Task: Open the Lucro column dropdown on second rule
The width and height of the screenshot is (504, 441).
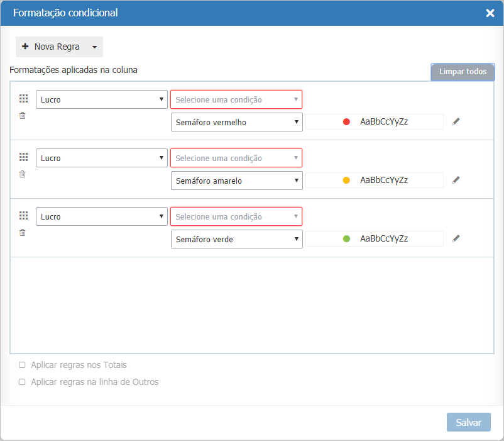Action: pyautogui.click(x=101, y=157)
